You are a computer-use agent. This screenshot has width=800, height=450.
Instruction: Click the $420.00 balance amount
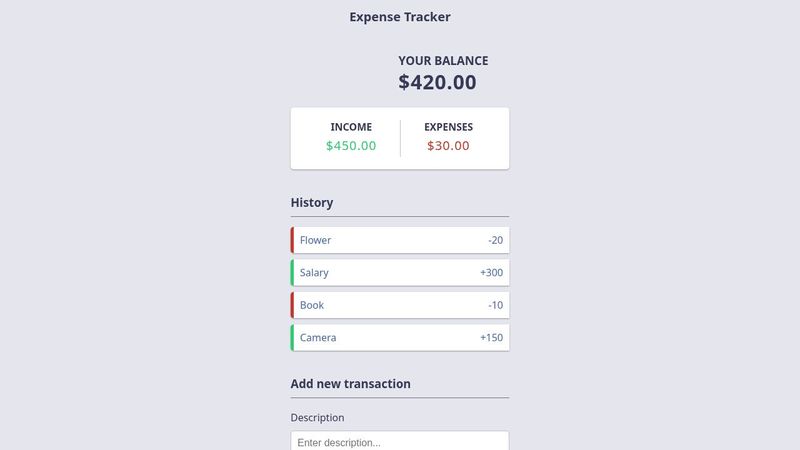click(x=437, y=83)
